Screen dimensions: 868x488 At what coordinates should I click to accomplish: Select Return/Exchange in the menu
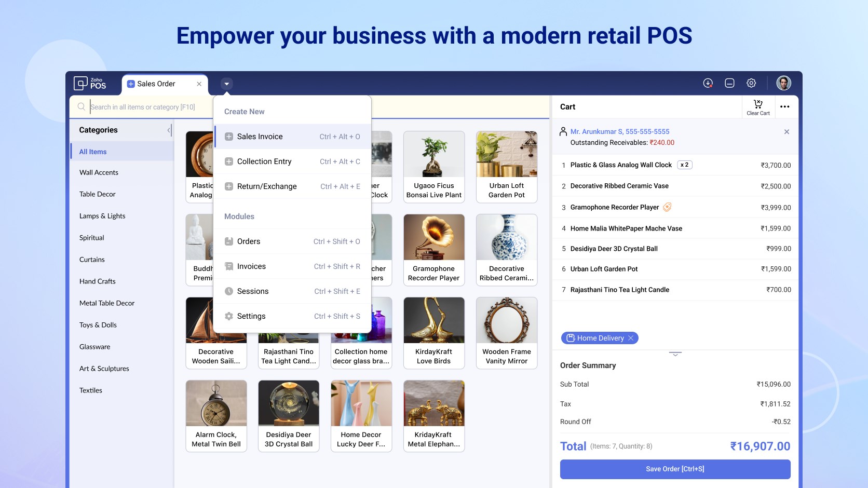tap(292, 186)
